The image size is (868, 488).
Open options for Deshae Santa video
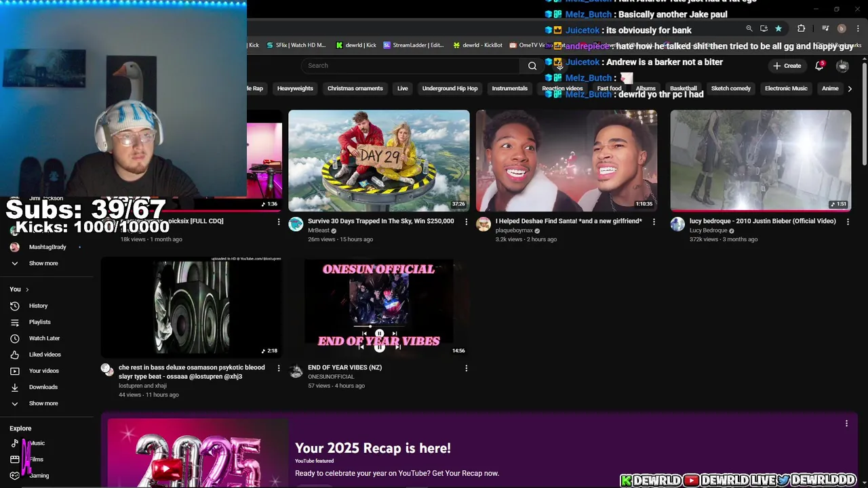(x=654, y=222)
